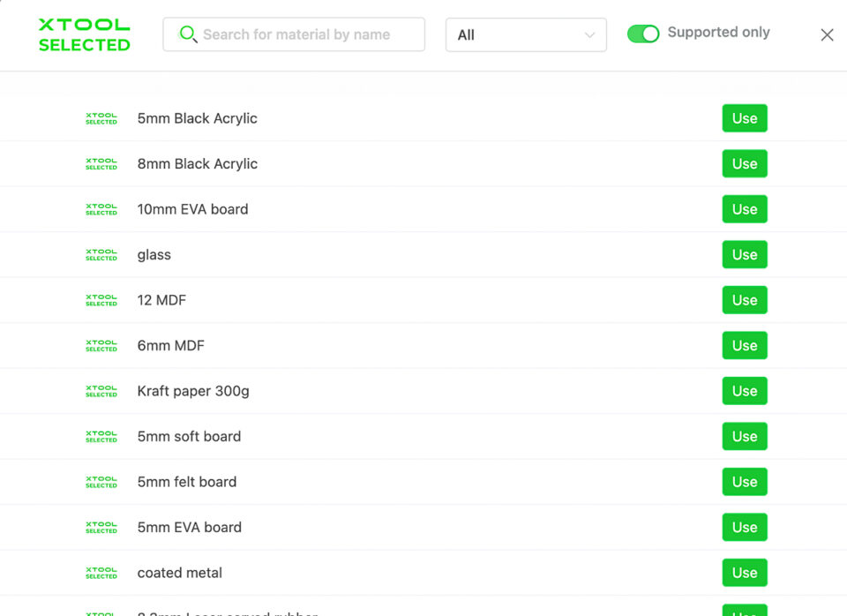
Task: Apply the 6mm MDF material
Action: click(745, 346)
